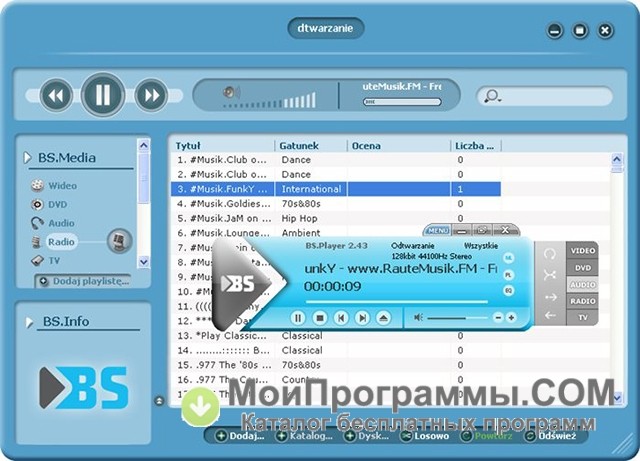Go to previous track in mini player
The width and height of the screenshot is (640, 461).
tap(341, 318)
